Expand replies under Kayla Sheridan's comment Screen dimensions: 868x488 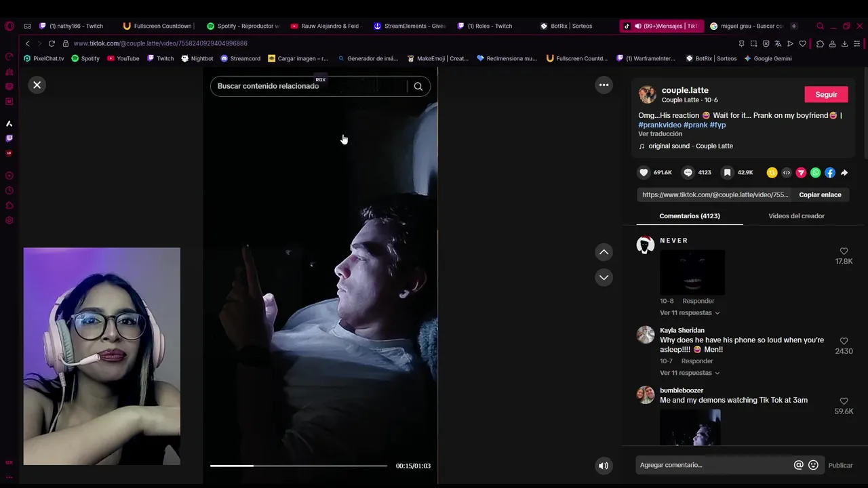pos(690,373)
